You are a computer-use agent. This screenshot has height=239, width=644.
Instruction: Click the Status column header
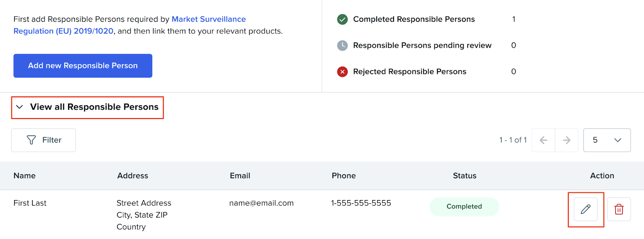pos(464,176)
